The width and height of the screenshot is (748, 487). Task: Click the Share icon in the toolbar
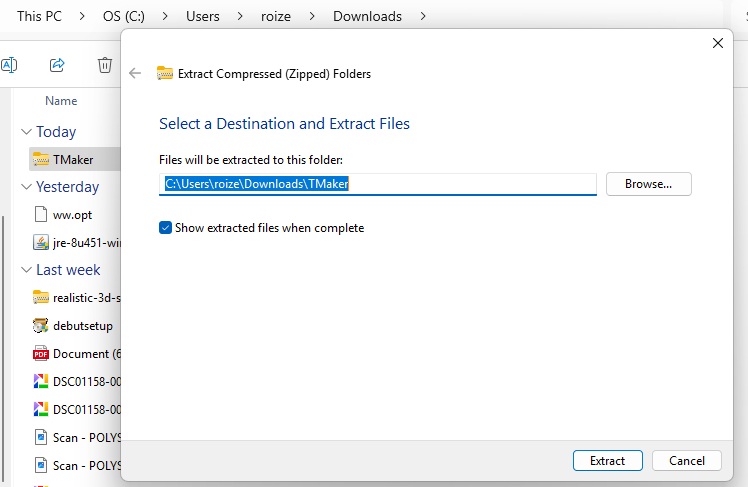(57, 64)
